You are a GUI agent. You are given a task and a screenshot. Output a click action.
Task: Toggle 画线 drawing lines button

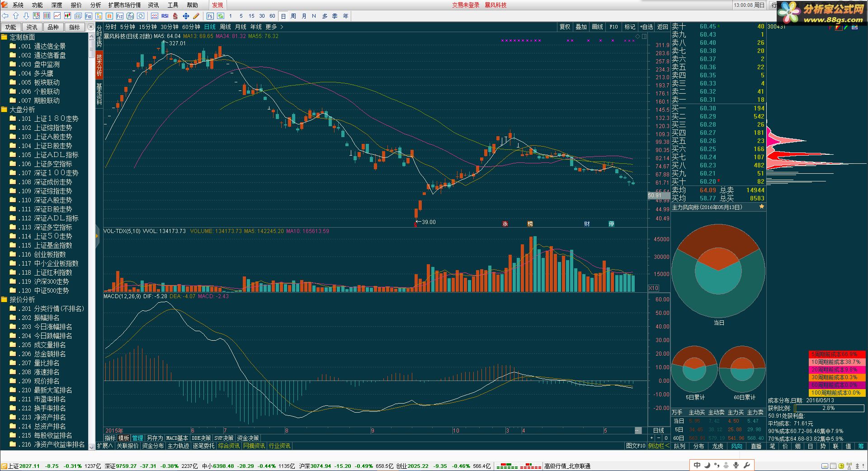597,27
